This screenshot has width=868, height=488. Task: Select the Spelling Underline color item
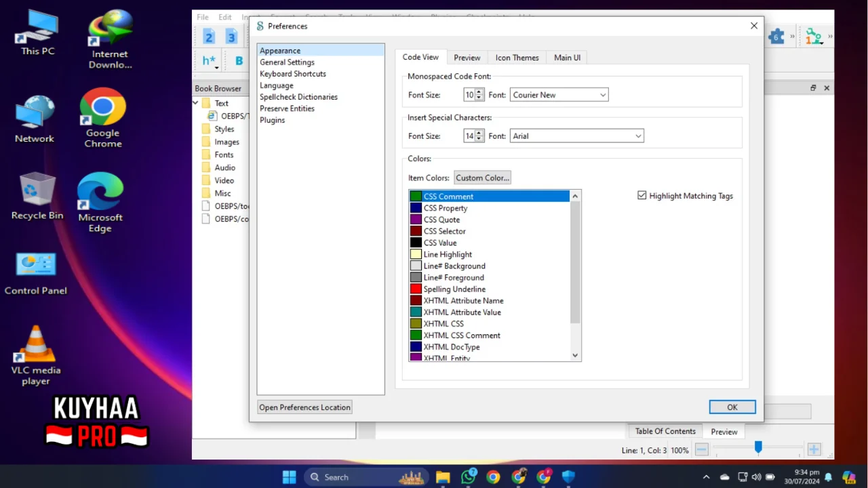pyautogui.click(x=489, y=289)
